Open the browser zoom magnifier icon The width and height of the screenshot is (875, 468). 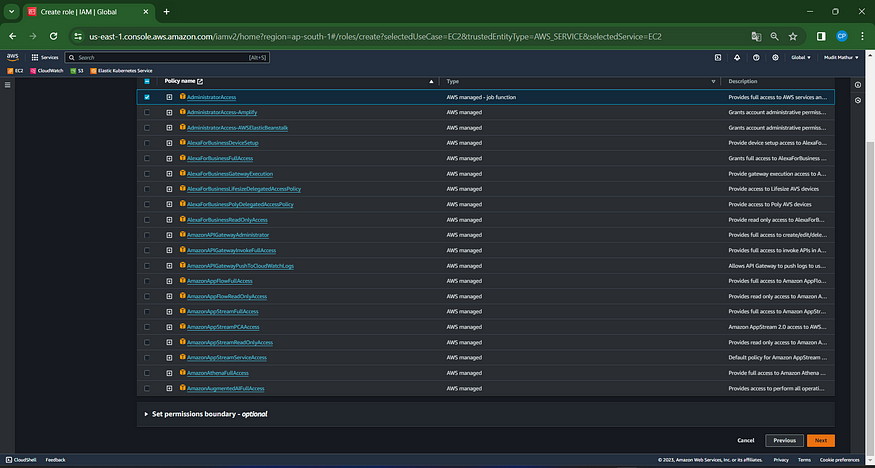click(774, 36)
